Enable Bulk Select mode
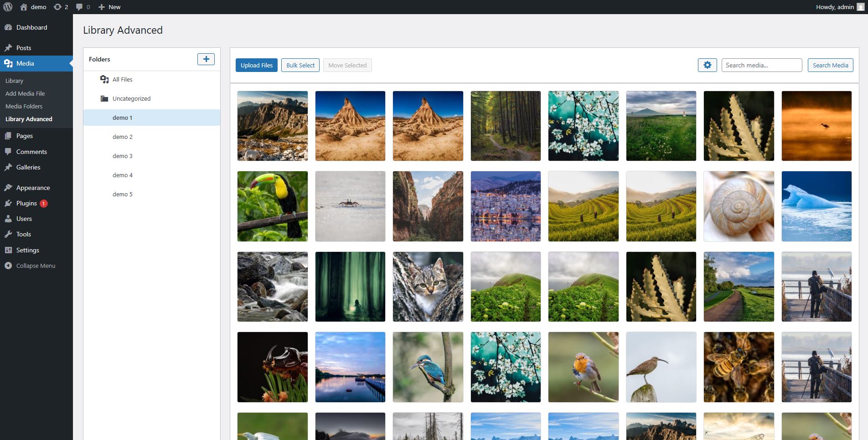The image size is (868, 440). (300, 65)
